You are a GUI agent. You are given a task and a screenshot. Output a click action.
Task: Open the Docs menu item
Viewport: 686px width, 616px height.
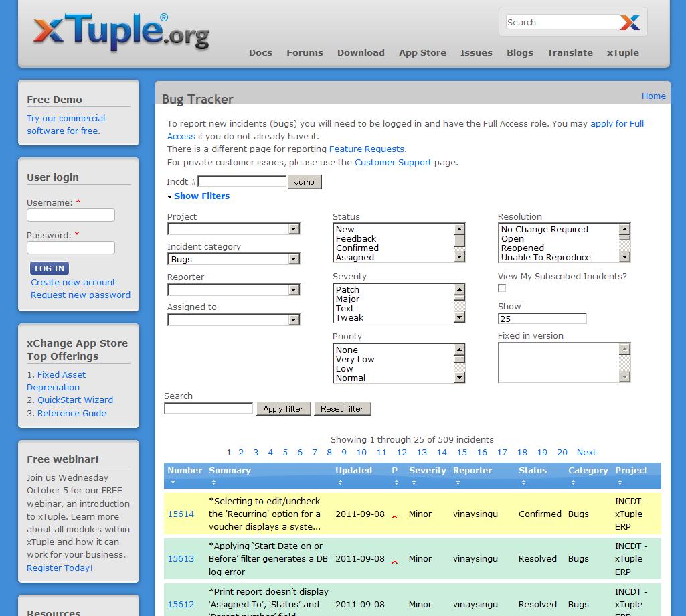[261, 52]
